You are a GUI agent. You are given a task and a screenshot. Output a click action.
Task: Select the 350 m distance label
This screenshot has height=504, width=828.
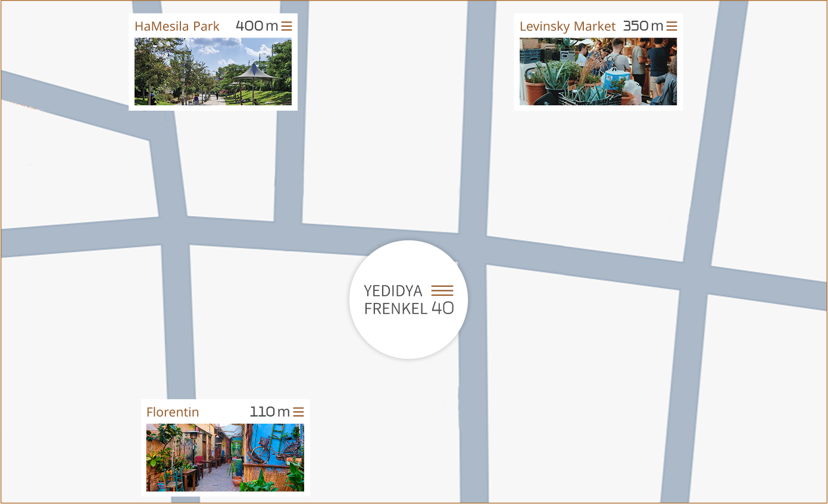pos(643,26)
